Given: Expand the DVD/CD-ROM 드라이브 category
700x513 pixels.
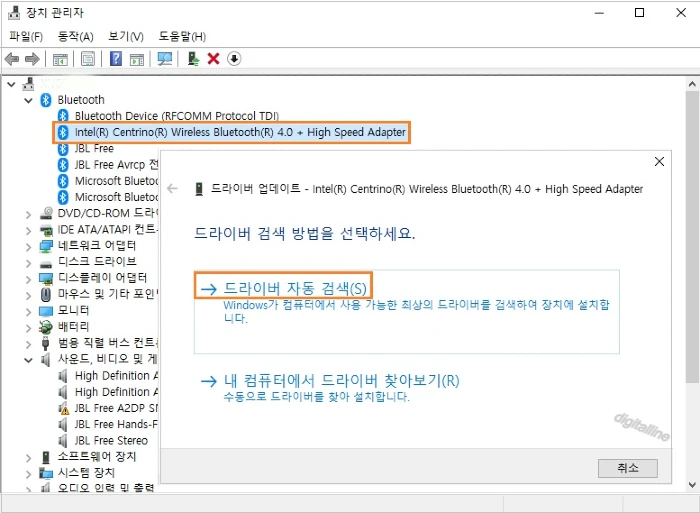Looking at the screenshot, I should (28, 215).
